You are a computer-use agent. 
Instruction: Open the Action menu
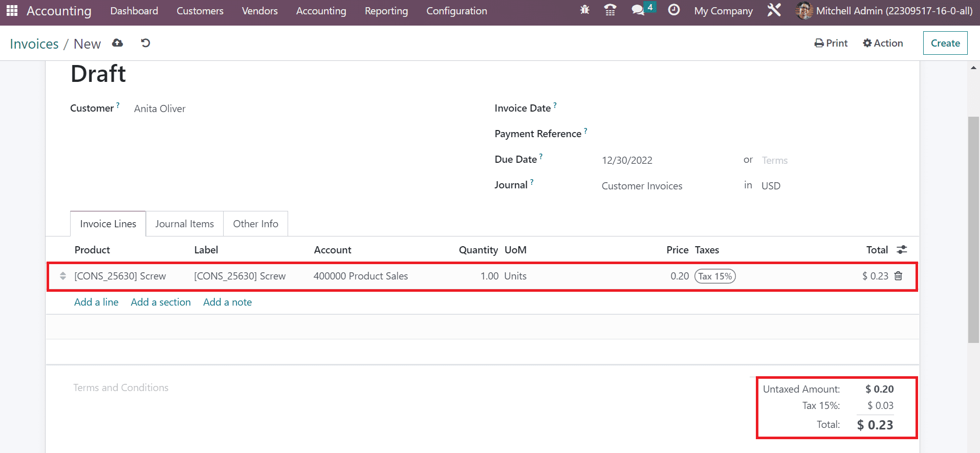(883, 43)
